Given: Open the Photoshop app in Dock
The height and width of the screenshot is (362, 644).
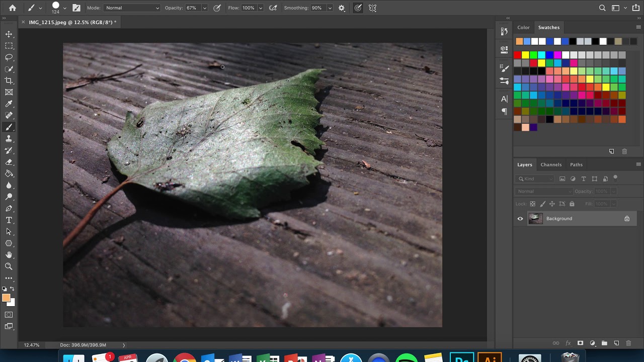Looking at the screenshot, I should pos(461,358).
